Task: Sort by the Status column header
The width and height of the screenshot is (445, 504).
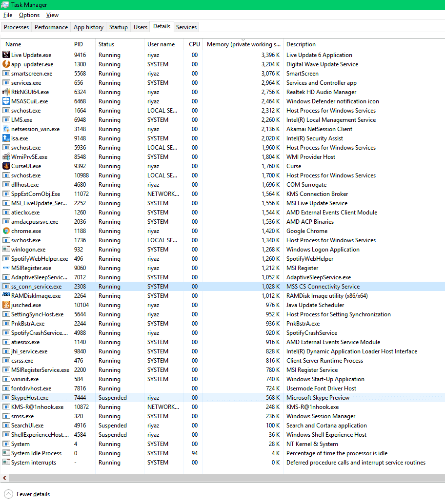Action: coord(120,44)
